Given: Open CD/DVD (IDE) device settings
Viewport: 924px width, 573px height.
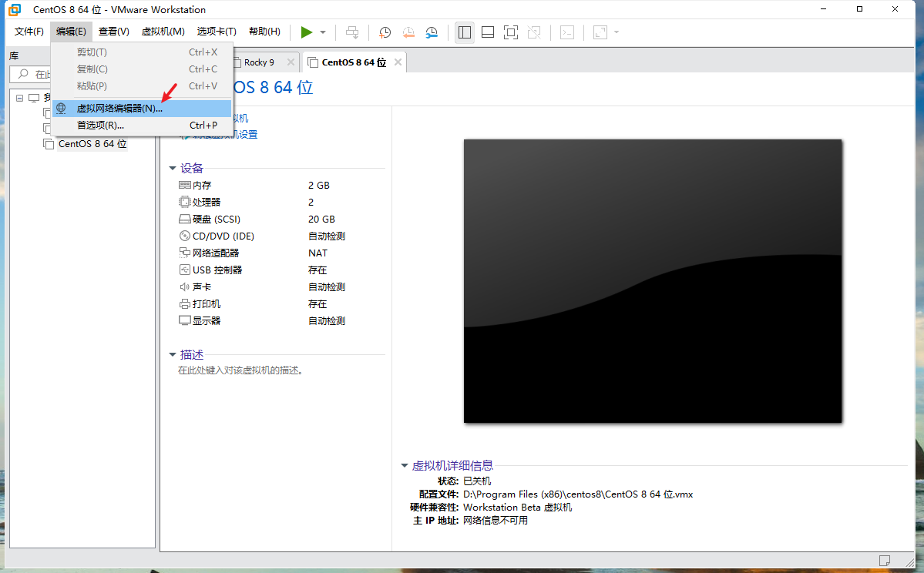Looking at the screenshot, I should 223,236.
